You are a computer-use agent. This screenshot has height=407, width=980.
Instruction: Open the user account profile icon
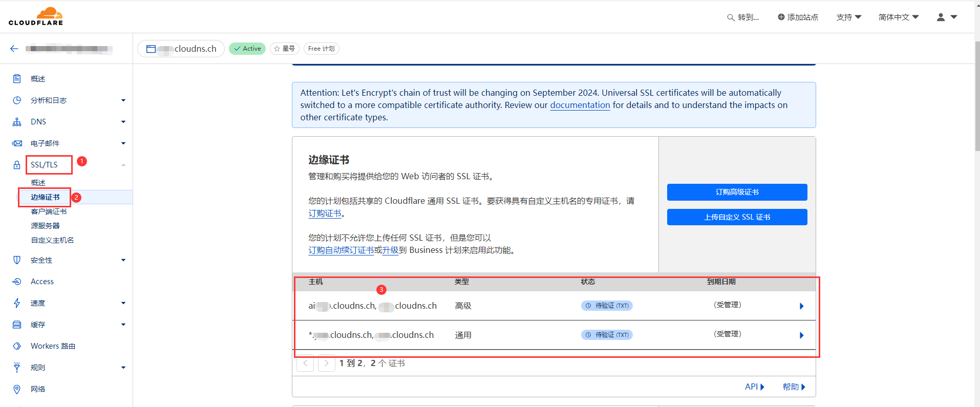point(941,17)
